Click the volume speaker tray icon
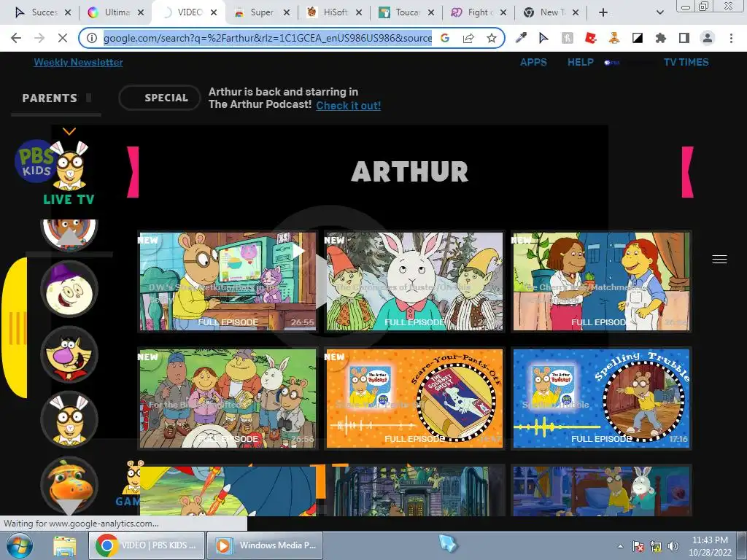Image resolution: width=747 pixels, height=560 pixels. click(x=673, y=547)
